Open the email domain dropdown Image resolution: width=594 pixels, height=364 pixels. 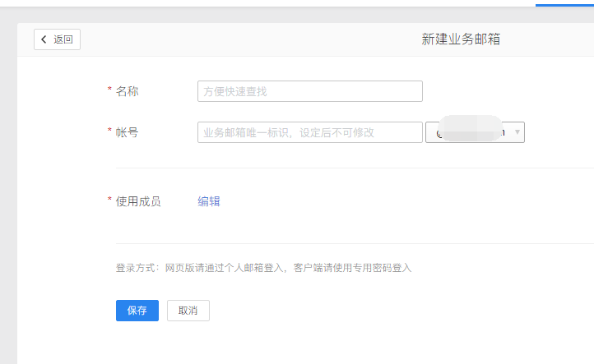pyautogui.click(x=475, y=132)
